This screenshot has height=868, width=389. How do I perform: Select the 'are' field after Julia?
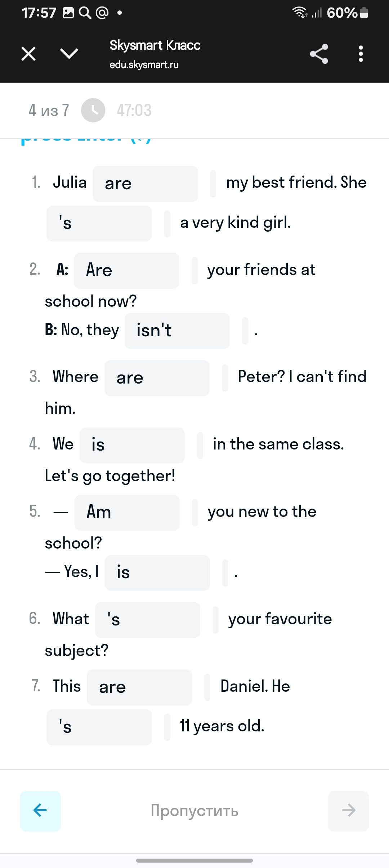click(x=145, y=184)
